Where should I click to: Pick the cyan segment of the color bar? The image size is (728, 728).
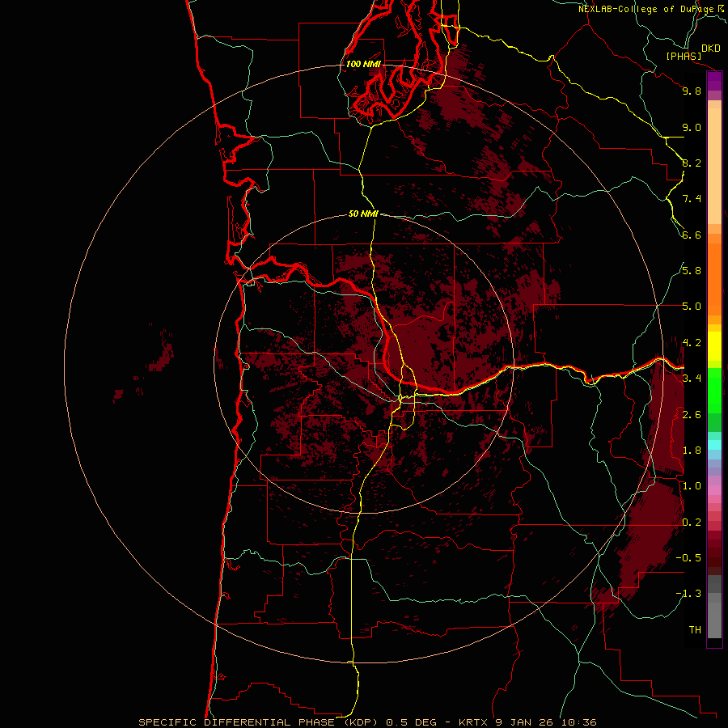pos(714,445)
